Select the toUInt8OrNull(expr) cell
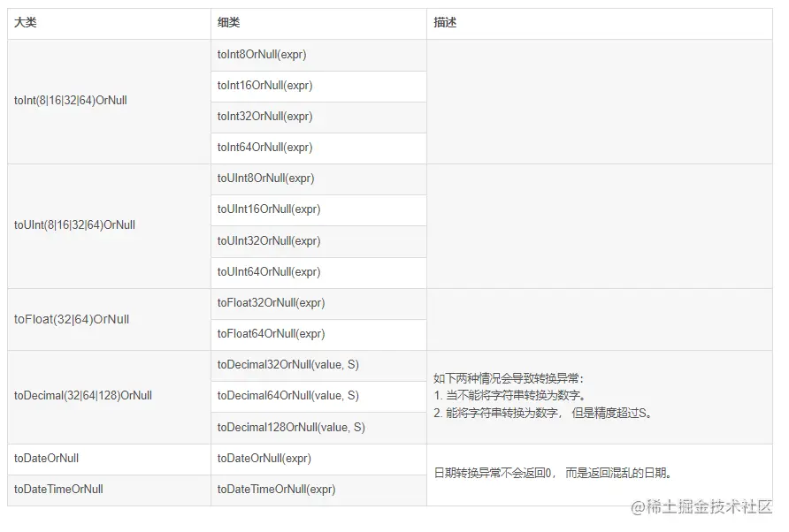This screenshot has width=789, height=532. click(x=318, y=179)
